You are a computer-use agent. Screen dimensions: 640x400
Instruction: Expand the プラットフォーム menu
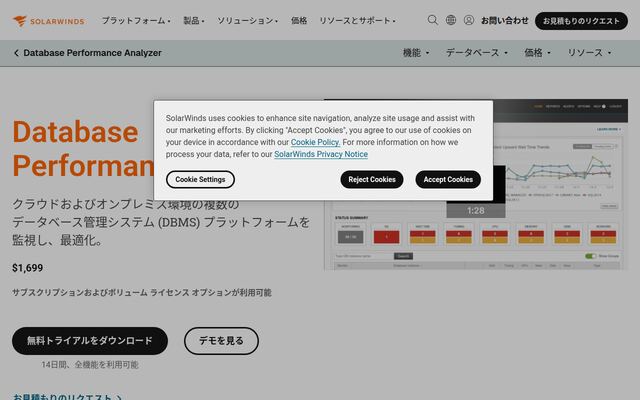[136, 20]
